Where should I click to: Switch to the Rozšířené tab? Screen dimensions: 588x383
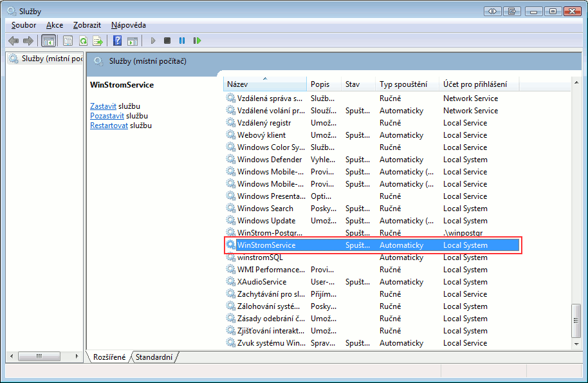(109, 357)
